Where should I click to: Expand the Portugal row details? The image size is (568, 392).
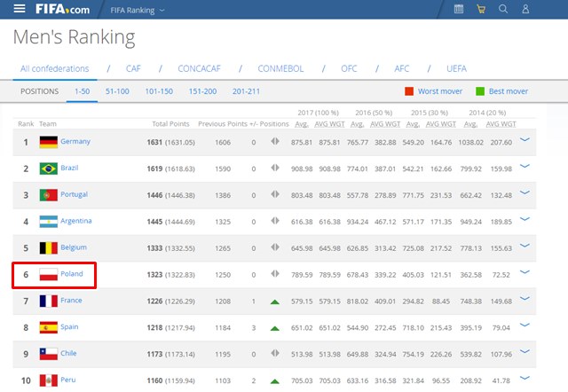pyautogui.click(x=525, y=192)
